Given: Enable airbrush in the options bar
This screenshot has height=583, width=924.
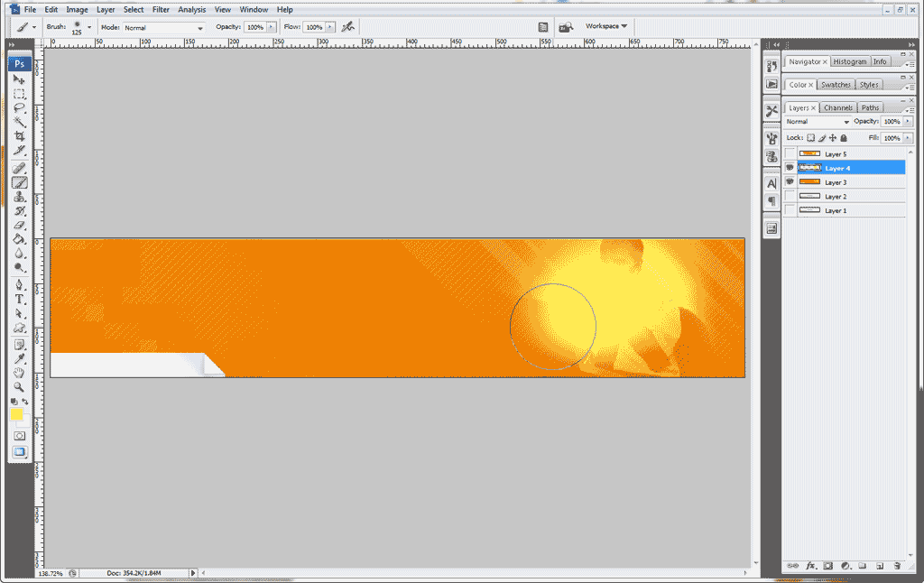Looking at the screenshot, I should [347, 27].
